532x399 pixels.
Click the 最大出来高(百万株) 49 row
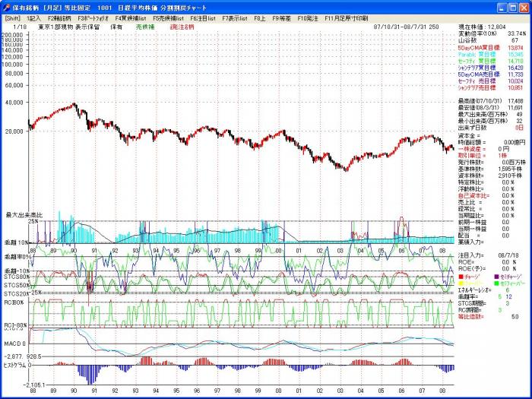(x=491, y=114)
